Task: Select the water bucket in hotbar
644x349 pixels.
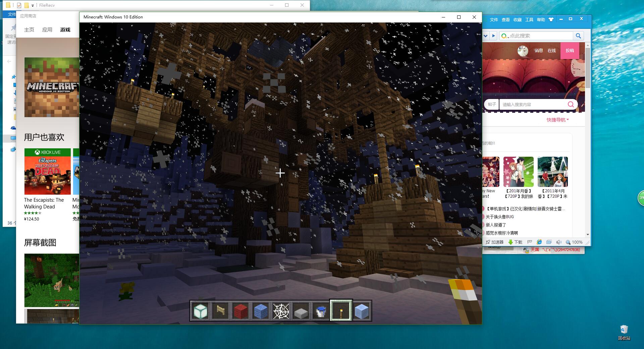Action: tap(321, 311)
